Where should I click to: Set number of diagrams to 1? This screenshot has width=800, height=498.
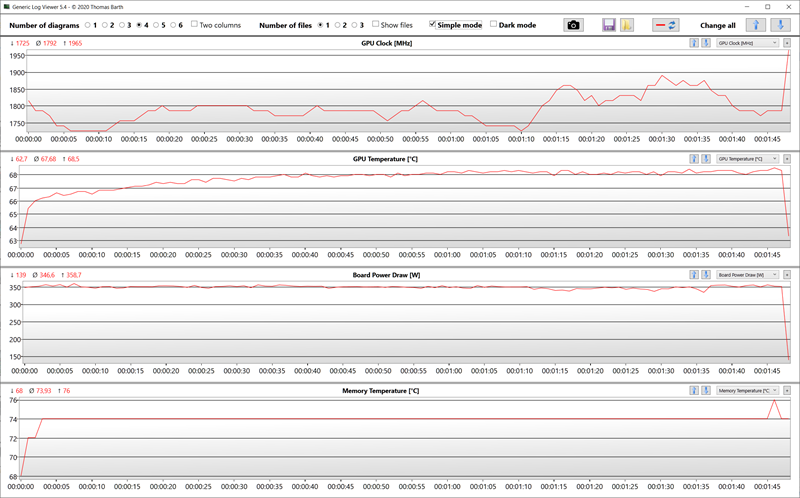[88, 25]
